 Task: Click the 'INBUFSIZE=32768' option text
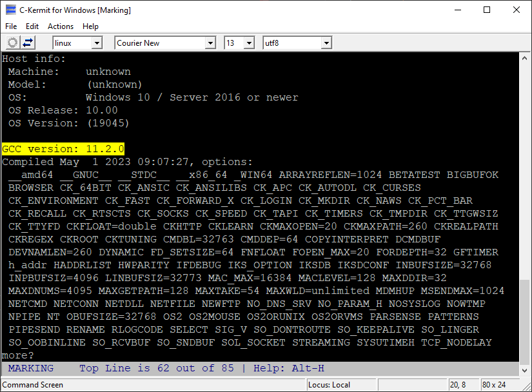444,265
